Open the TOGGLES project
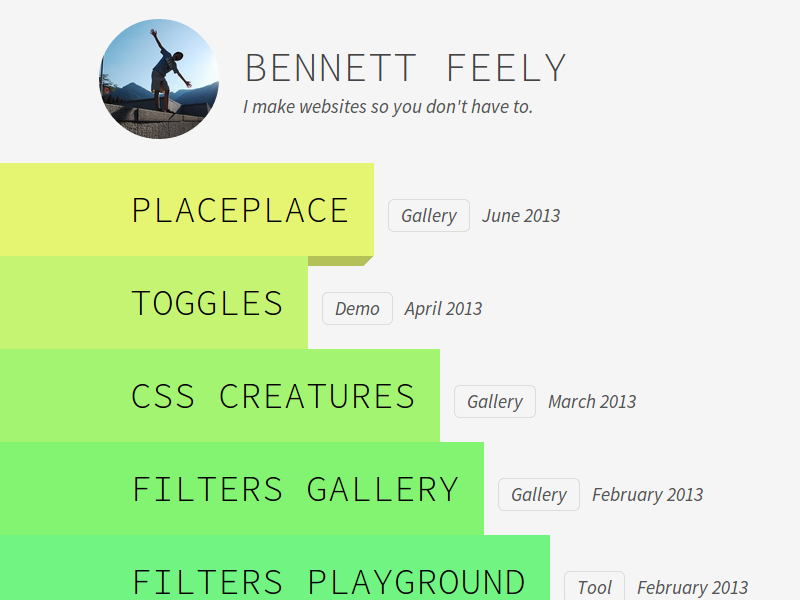This screenshot has width=800, height=600. 207,304
